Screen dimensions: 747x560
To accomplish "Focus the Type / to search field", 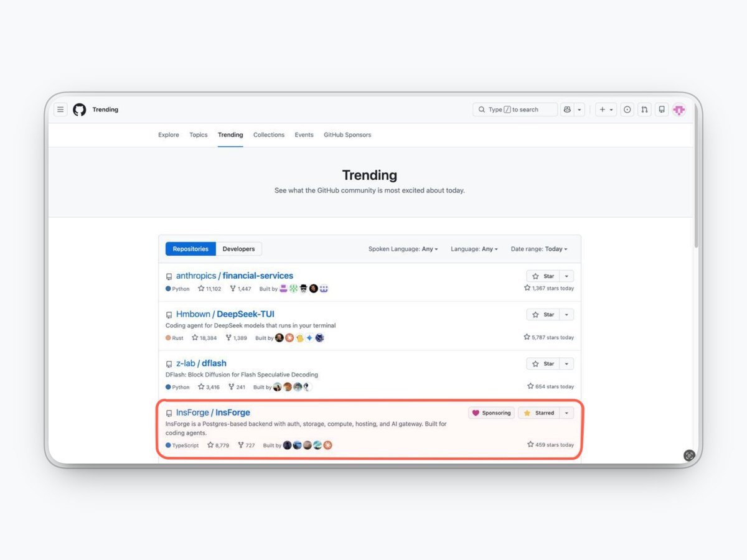I will [515, 110].
